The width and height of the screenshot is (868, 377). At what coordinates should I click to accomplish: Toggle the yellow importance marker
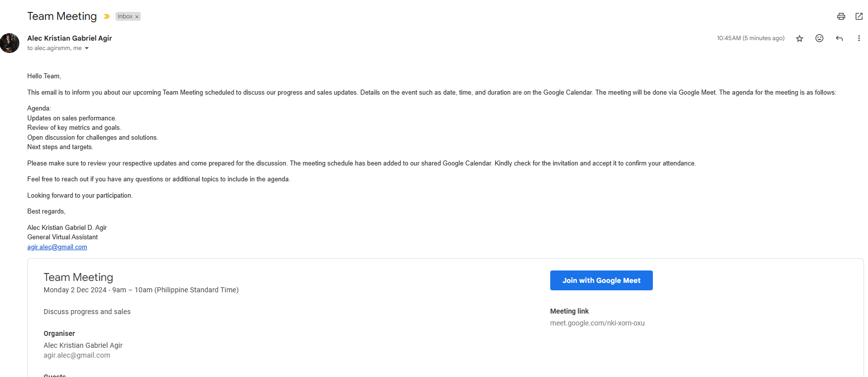(107, 16)
